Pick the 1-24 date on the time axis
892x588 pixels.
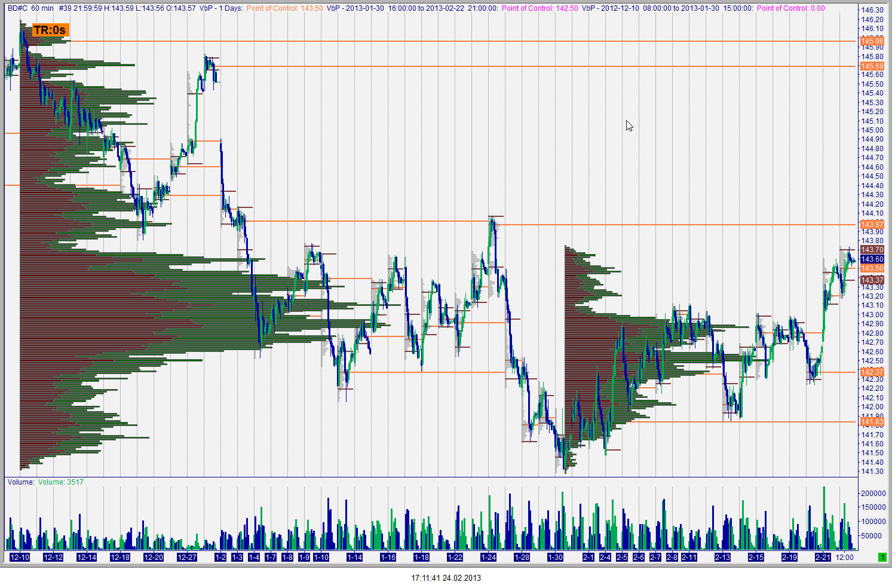[x=489, y=557]
